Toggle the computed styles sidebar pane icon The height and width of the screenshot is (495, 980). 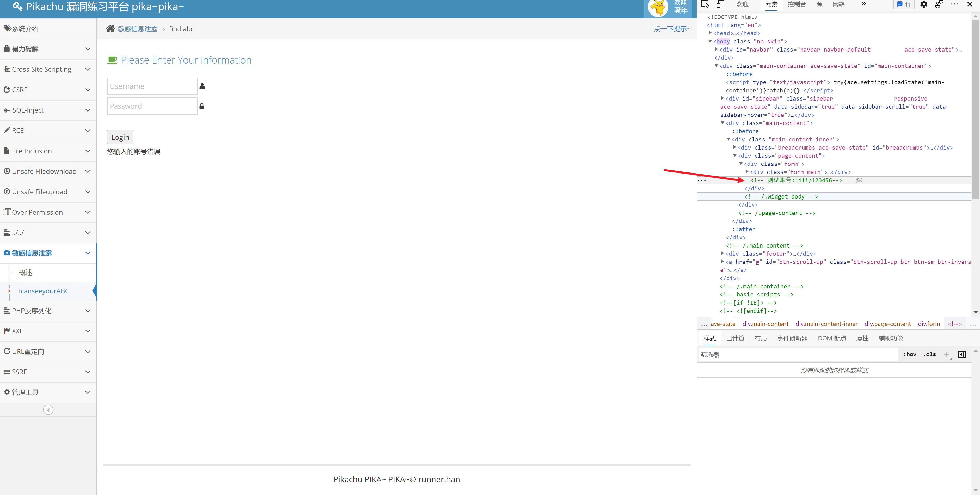tap(962, 354)
